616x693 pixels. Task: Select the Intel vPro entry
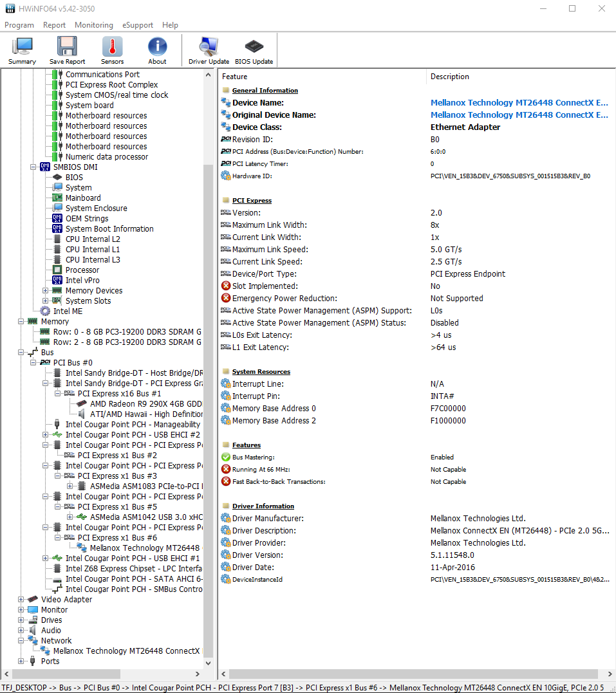pos(82,280)
